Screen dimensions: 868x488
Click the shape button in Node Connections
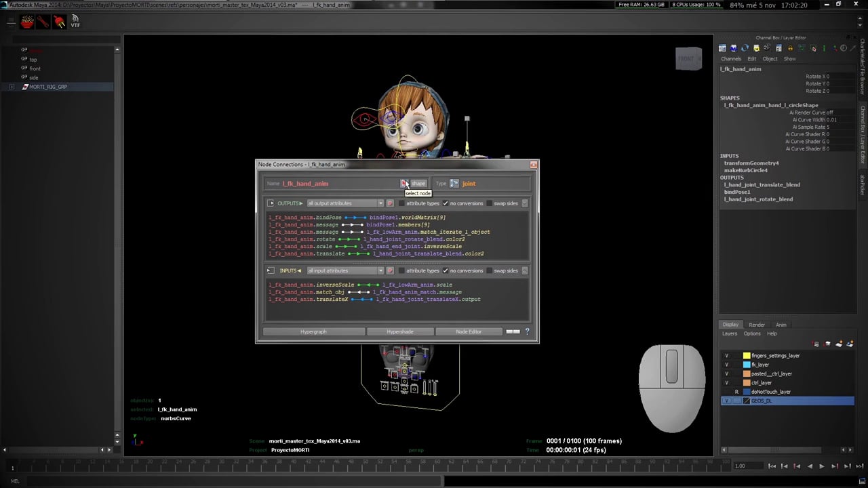pos(418,184)
